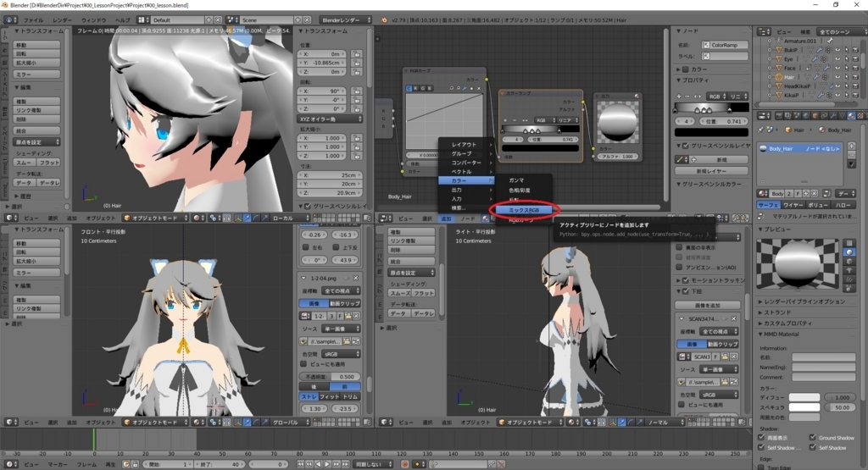Jump to end frame in timeline
This screenshot has height=470, width=868.
click(345, 464)
